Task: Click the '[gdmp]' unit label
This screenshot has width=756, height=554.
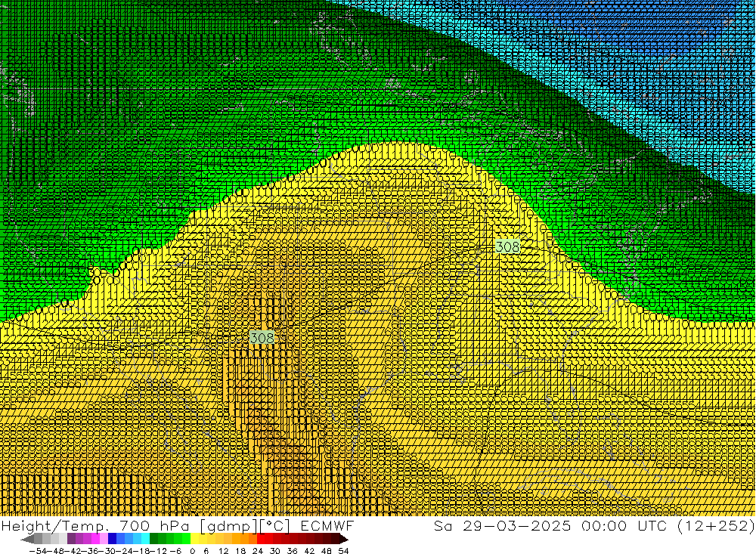Action: (228, 525)
